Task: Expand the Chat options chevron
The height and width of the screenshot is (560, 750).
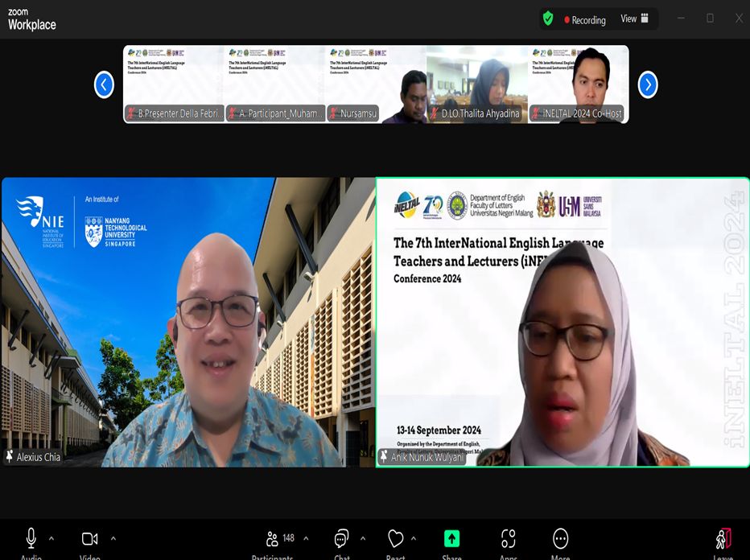Action: (363, 538)
